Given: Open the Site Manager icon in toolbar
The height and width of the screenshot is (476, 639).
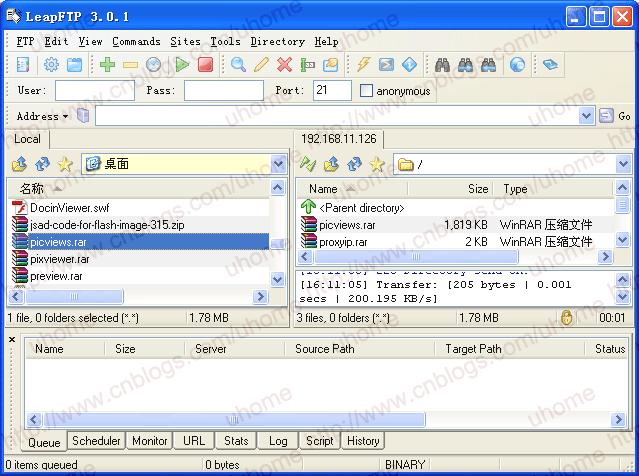Looking at the screenshot, I should [23, 64].
